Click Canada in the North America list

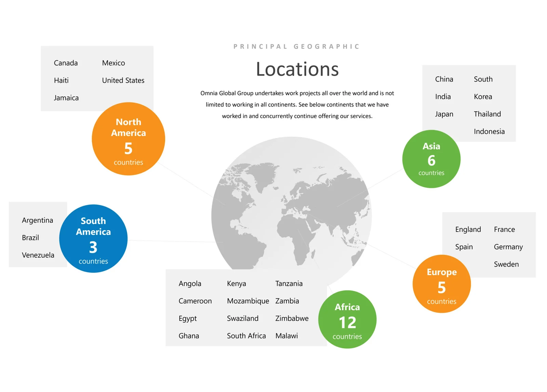(66, 63)
